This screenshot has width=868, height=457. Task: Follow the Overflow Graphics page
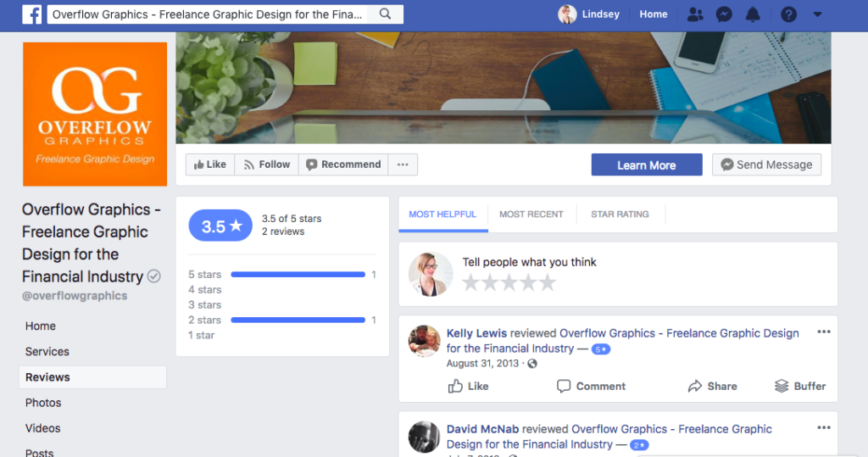click(267, 164)
